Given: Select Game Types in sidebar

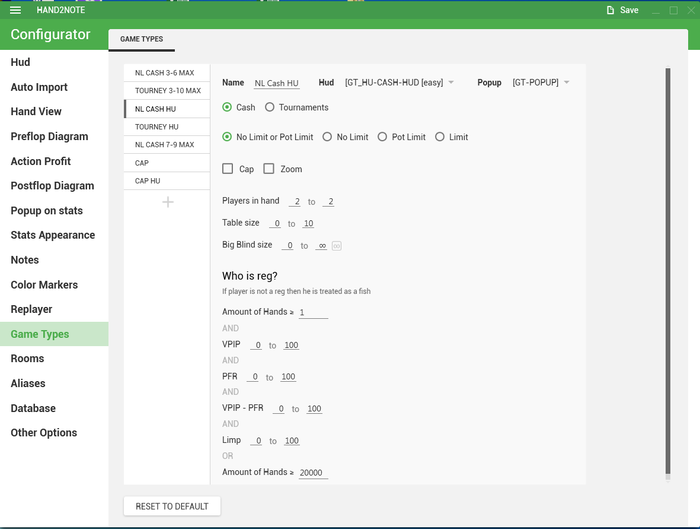Looking at the screenshot, I should tap(54, 334).
